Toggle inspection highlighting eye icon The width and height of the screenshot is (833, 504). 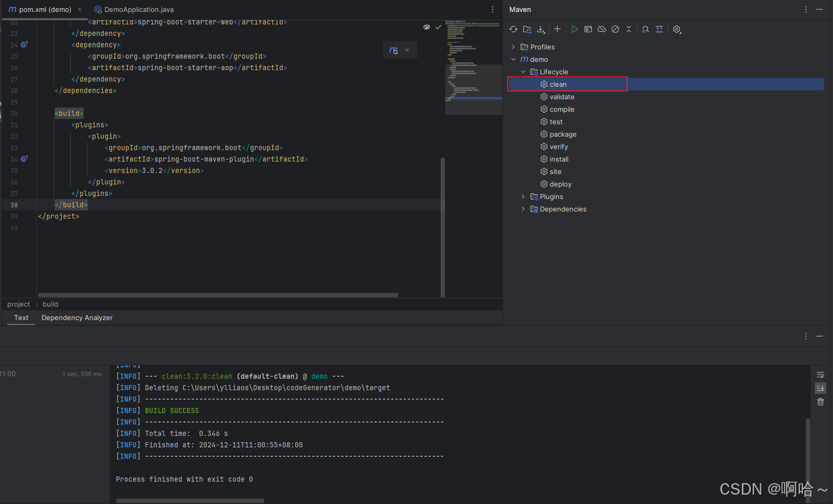pos(426,26)
